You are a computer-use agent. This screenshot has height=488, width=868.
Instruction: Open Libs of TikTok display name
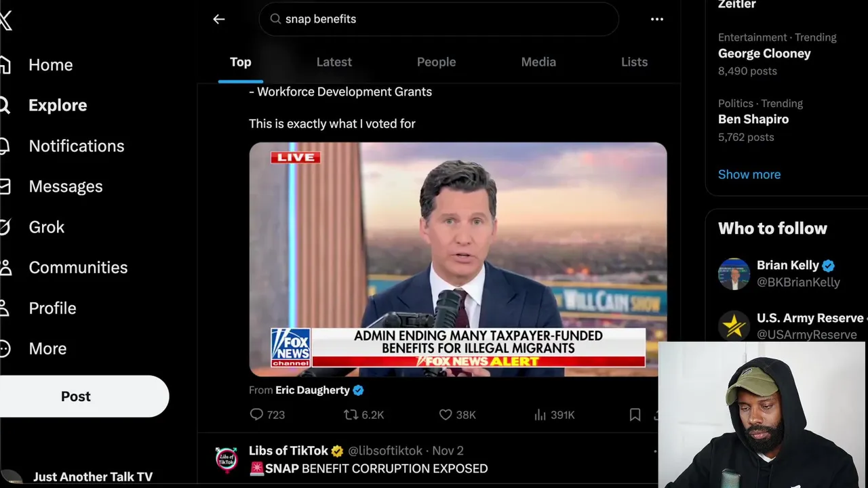(x=288, y=451)
